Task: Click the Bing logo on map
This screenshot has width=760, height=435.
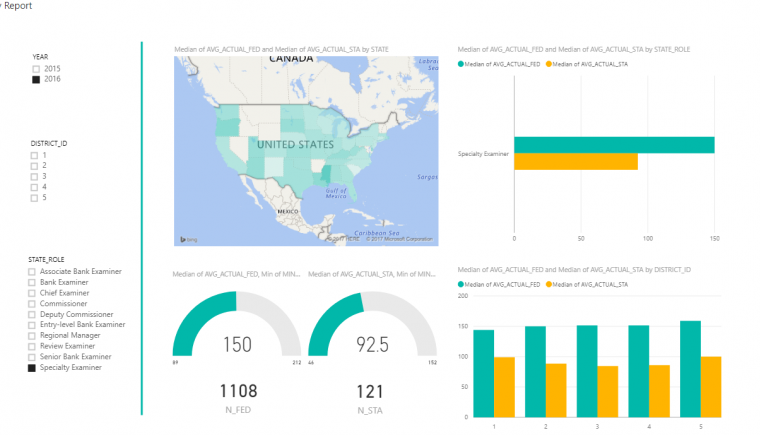Action: click(189, 240)
